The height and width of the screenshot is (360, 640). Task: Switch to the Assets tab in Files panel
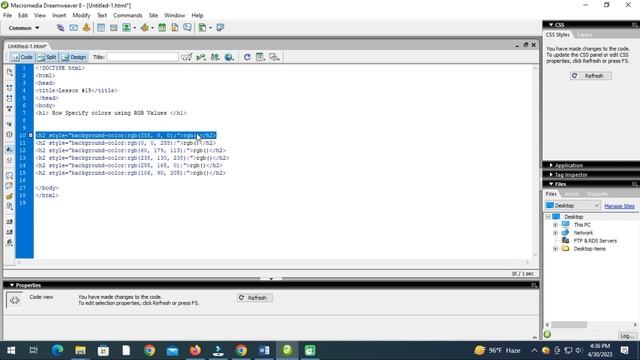coord(572,194)
